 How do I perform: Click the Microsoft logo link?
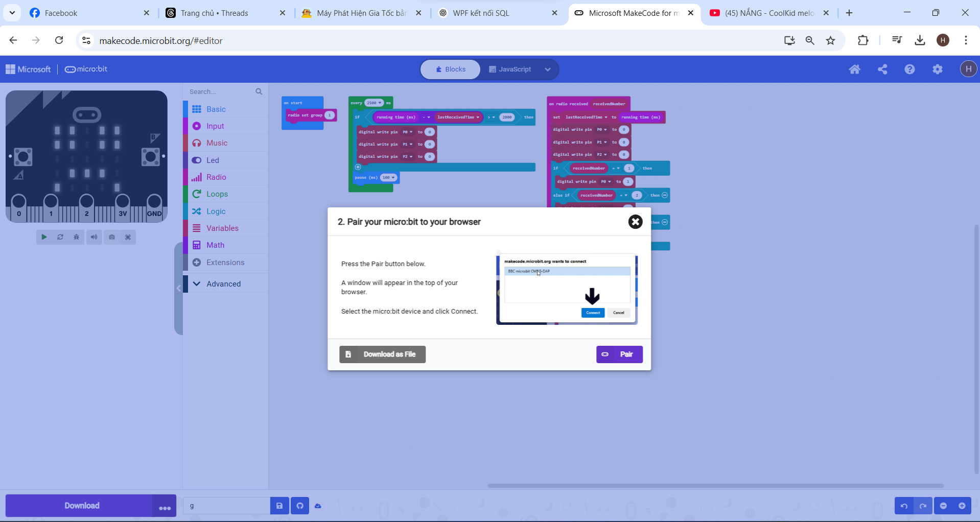tap(28, 69)
